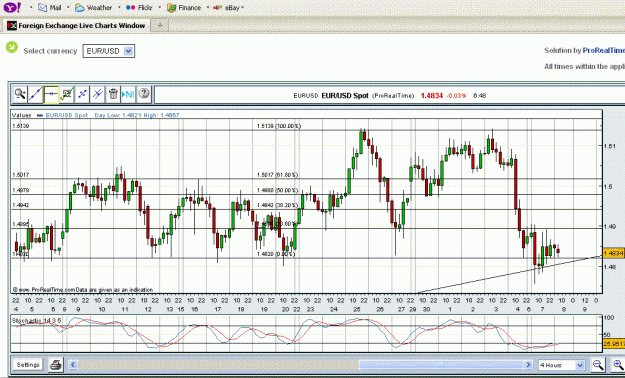
Task: Select the zoom magnifier tool in chart toolbar
Action: click(20, 94)
